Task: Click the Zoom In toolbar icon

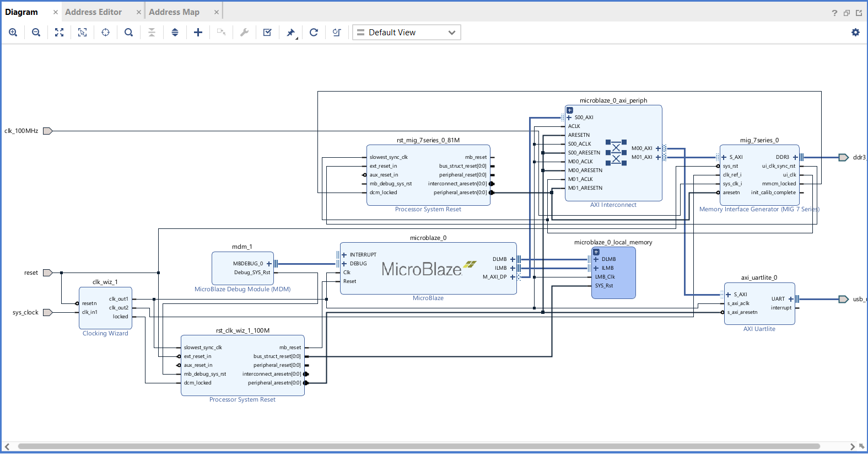Action: pyautogui.click(x=13, y=33)
